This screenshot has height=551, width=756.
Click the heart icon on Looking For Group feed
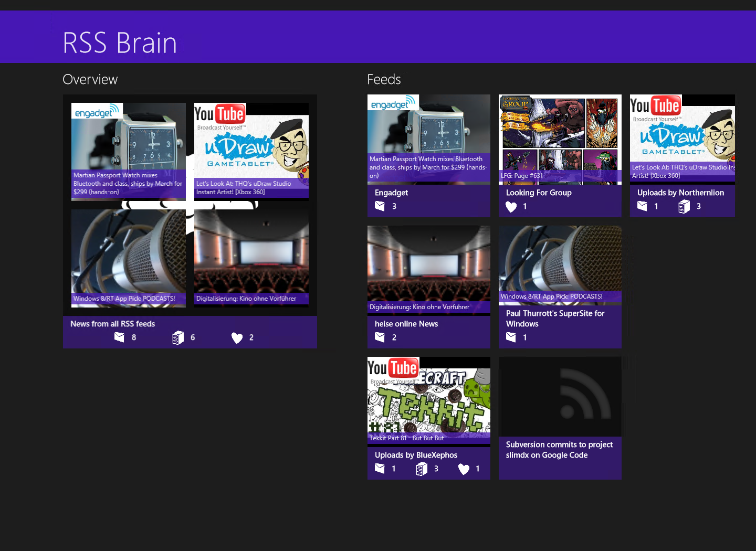pos(511,207)
